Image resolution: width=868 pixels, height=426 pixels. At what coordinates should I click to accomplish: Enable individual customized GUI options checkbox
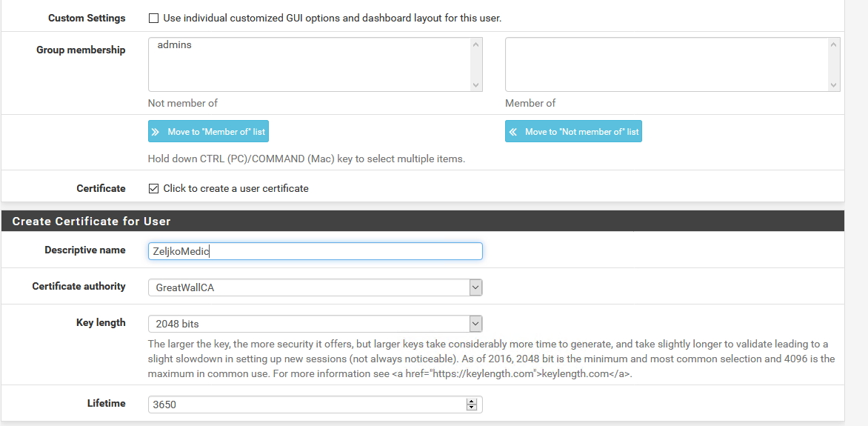[153, 19]
